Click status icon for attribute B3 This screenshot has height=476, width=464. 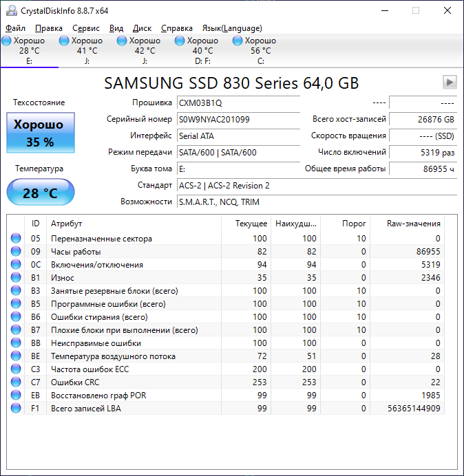pyautogui.click(x=16, y=290)
